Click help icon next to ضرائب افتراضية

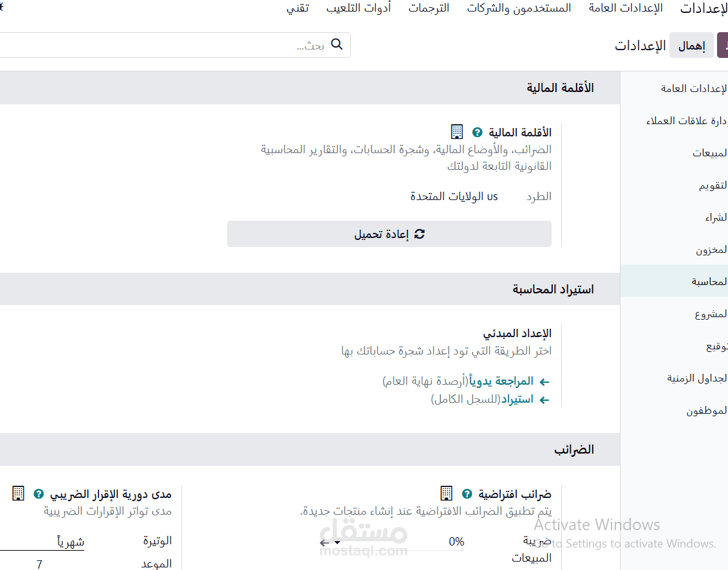(467, 494)
